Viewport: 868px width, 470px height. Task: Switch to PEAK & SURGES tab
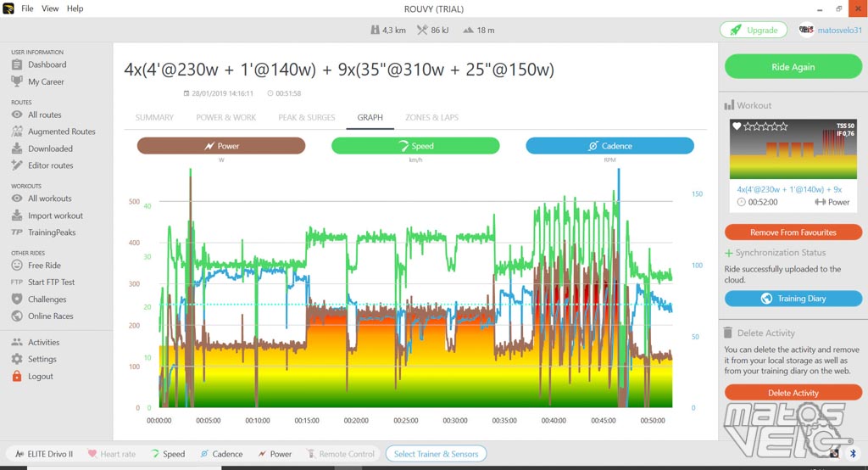tap(307, 117)
